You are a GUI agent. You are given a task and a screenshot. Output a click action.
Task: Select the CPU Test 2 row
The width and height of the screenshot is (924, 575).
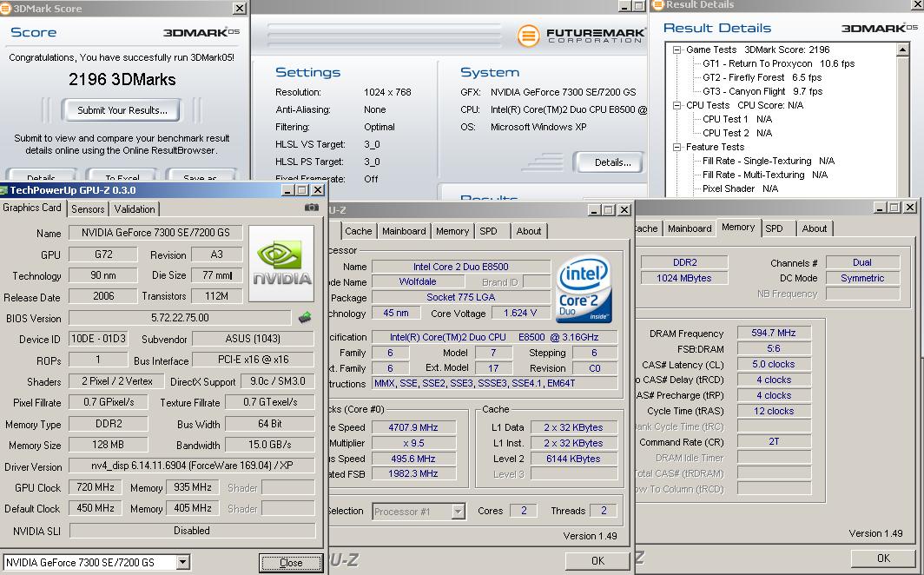tap(737, 133)
